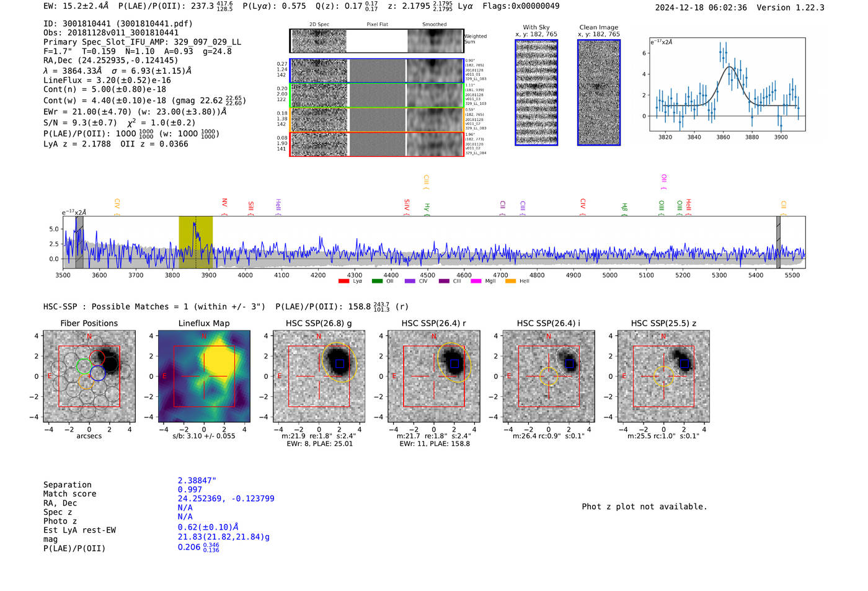Select the orange-bordered fiber 2D spectrum row
The width and height of the screenshot is (868, 591).
point(376,120)
